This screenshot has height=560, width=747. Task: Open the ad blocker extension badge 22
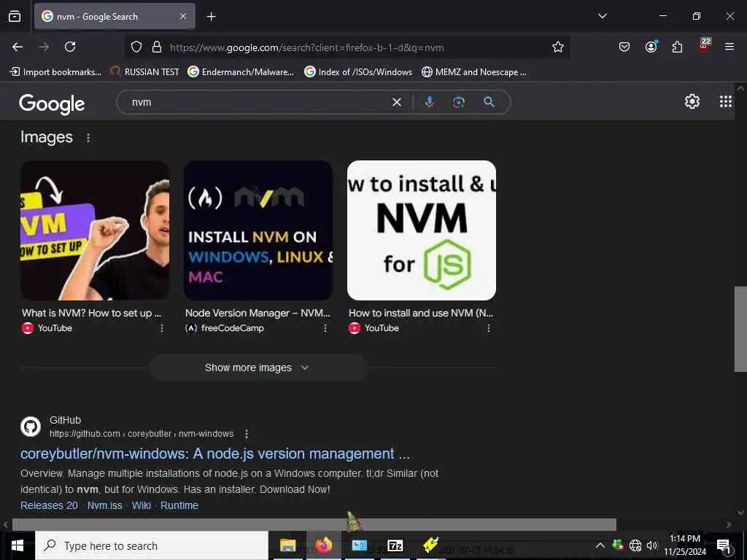[x=704, y=44]
